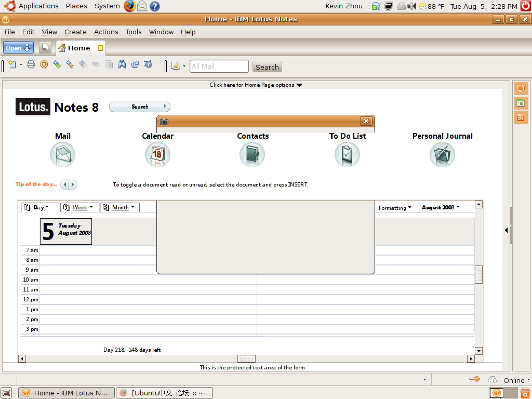Click the Collapse All minus toolbar icon
Screen dimensions: 532x399
[96, 64]
